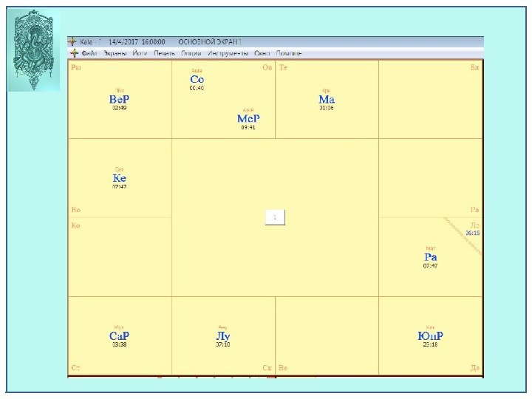The height and width of the screenshot is (399, 532).
Task: Click the Ск sign label
Action: coord(267,368)
